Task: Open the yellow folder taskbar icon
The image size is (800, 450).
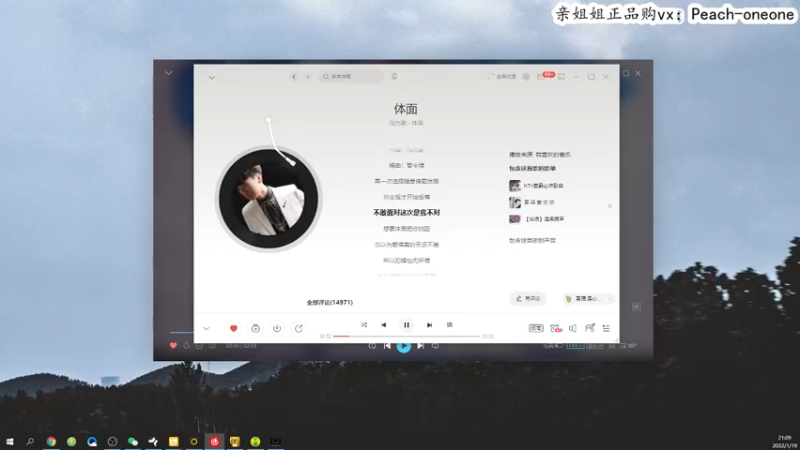Action: 173,441
